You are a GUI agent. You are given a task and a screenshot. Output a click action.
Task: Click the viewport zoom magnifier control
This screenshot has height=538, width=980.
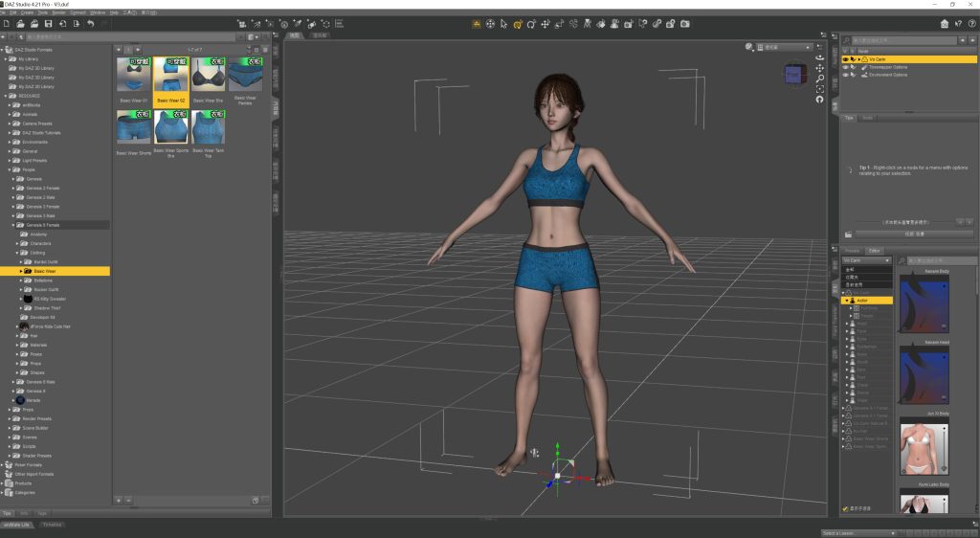(x=819, y=78)
